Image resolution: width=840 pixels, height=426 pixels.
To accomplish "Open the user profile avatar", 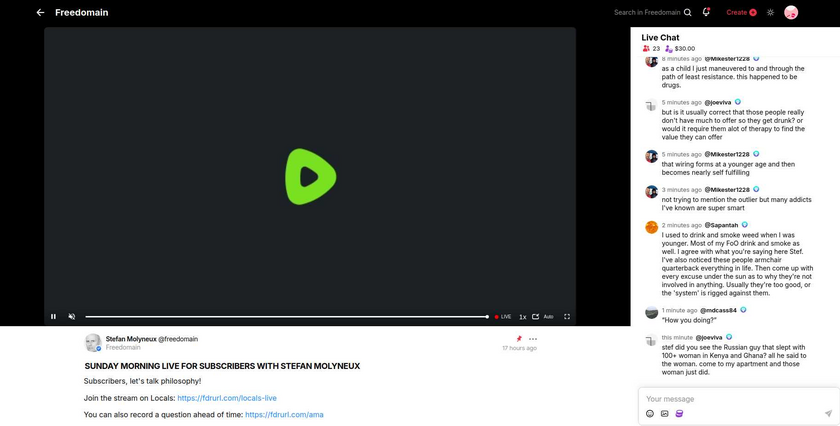I will click(x=790, y=12).
